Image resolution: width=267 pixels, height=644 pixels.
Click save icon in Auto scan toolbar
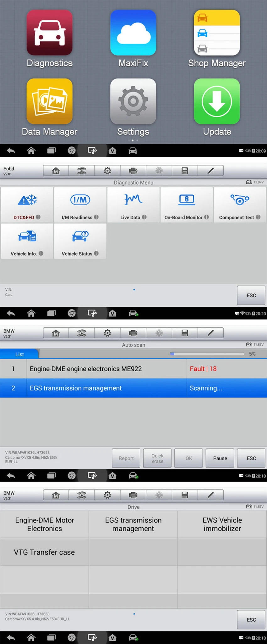click(x=185, y=333)
